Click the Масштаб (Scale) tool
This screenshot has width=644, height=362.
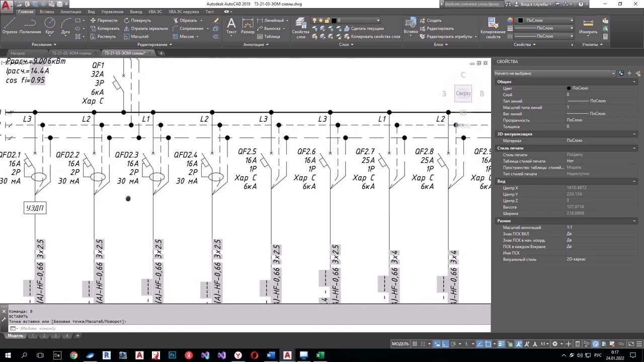click(x=136, y=37)
